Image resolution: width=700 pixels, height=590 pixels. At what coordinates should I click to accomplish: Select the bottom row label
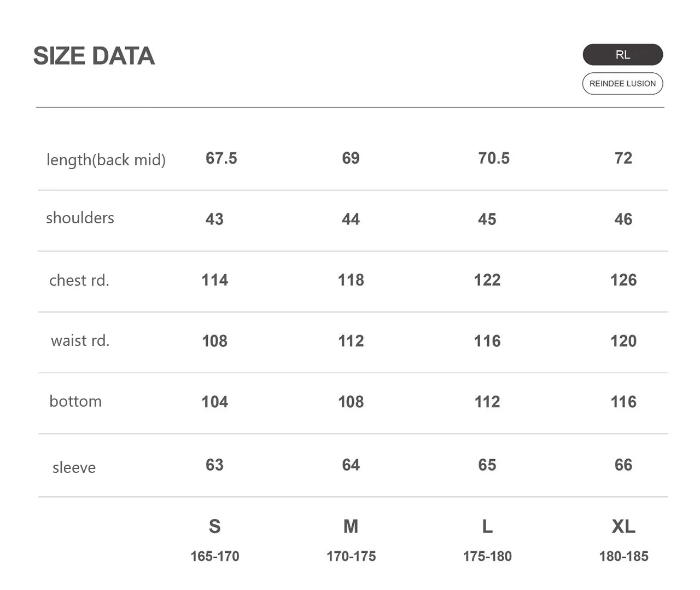point(75,401)
